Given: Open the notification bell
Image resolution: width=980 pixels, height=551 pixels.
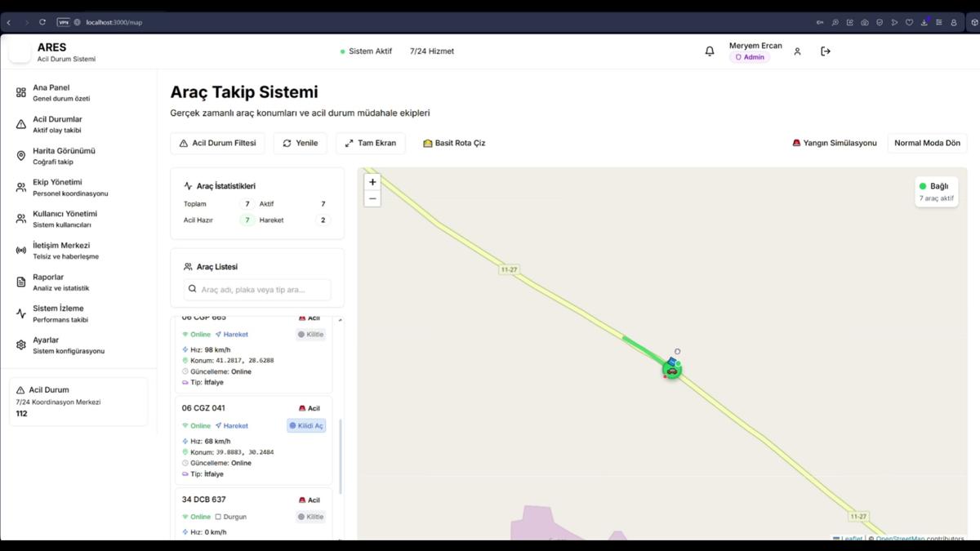Looking at the screenshot, I should [x=709, y=51].
